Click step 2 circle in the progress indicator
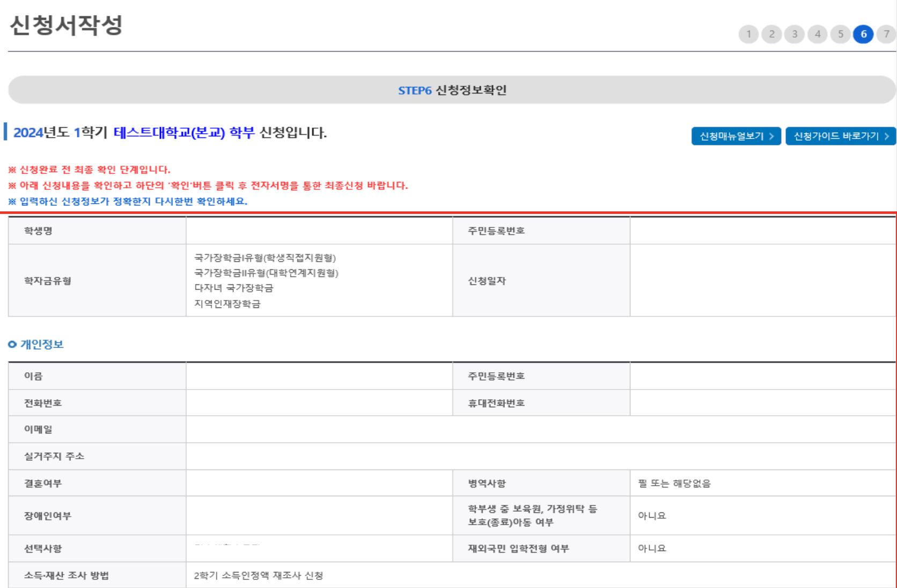The height and width of the screenshot is (588, 897). (772, 33)
